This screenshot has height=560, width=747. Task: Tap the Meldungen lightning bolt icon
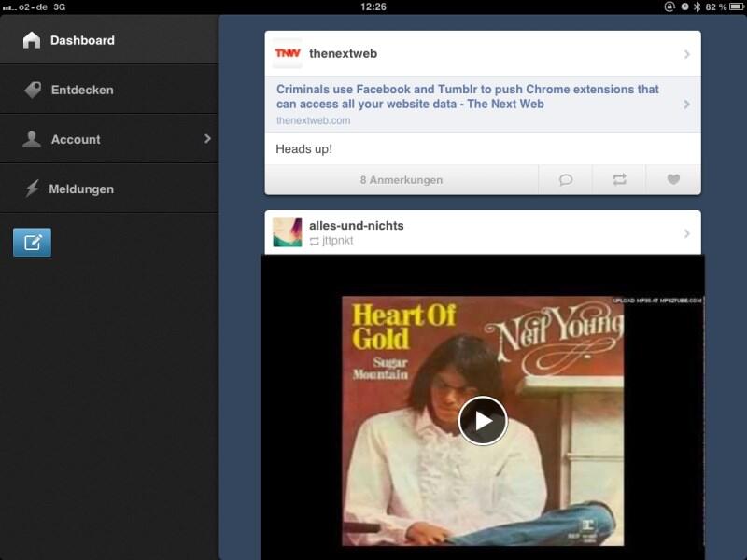click(32, 189)
